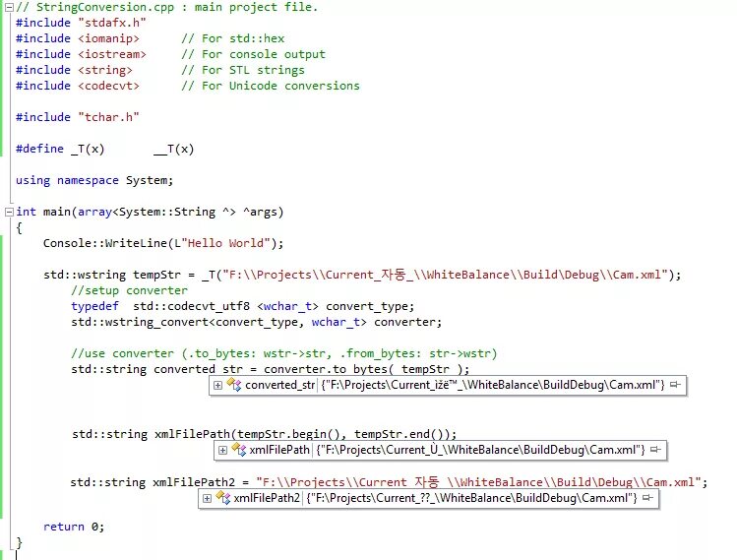
Task: Click the //use converter comment line
Action: point(284,353)
